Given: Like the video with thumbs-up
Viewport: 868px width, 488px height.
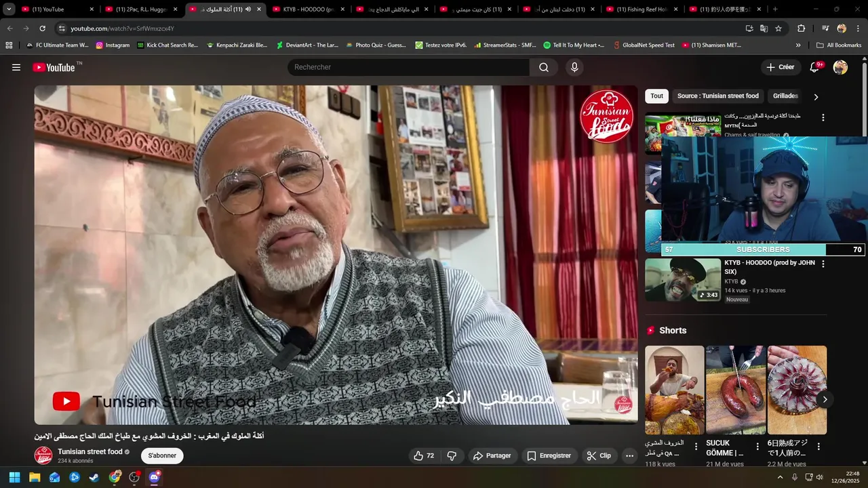Looking at the screenshot, I should coord(424,455).
